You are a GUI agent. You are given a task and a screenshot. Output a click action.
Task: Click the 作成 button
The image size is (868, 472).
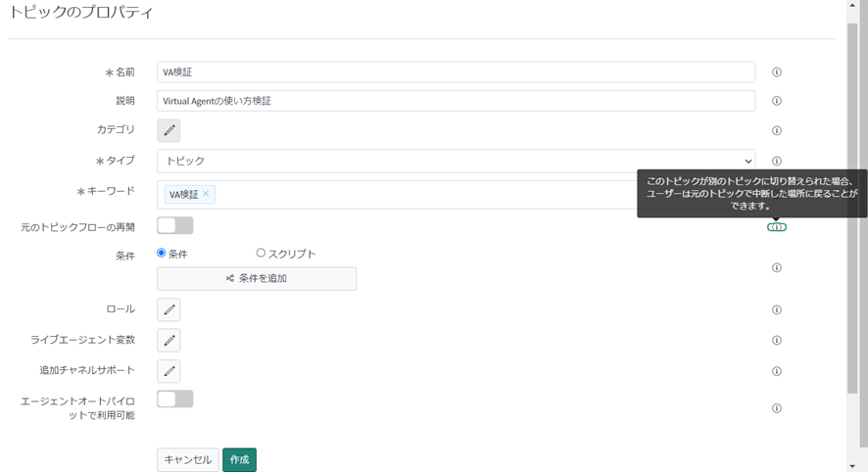tap(239, 460)
